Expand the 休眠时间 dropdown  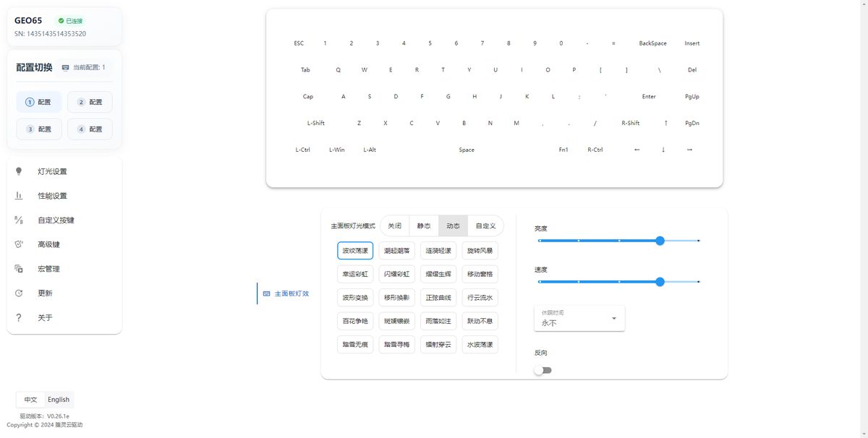coord(579,318)
